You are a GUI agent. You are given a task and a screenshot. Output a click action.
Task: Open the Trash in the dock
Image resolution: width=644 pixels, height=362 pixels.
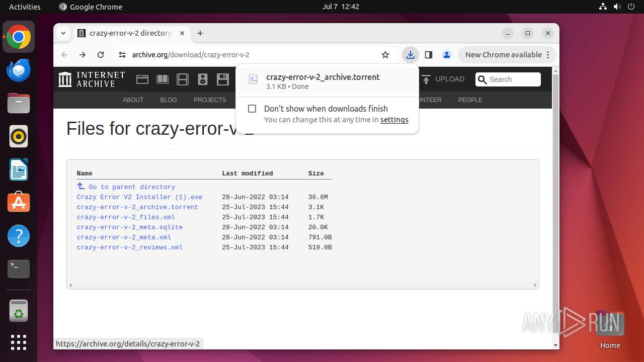pos(19,311)
